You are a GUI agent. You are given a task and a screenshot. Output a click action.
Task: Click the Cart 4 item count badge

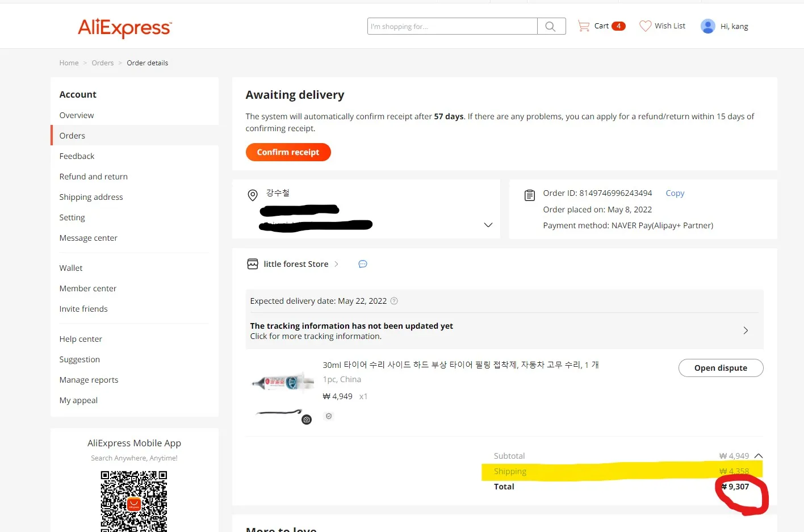click(x=618, y=26)
